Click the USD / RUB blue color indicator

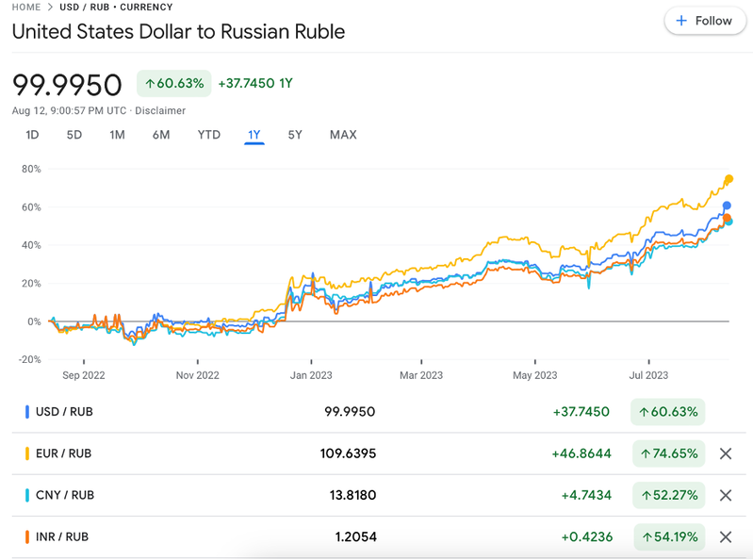pos(27,412)
